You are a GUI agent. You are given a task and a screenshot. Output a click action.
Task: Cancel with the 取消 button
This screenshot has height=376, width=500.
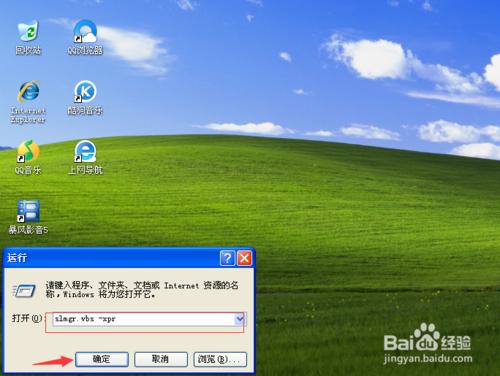(161, 359)
